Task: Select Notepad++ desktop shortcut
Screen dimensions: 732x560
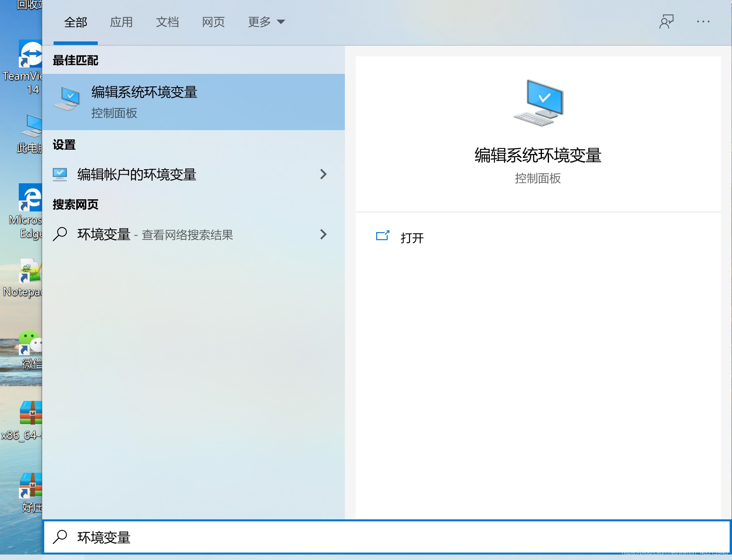Action: (x=23, y=278)
